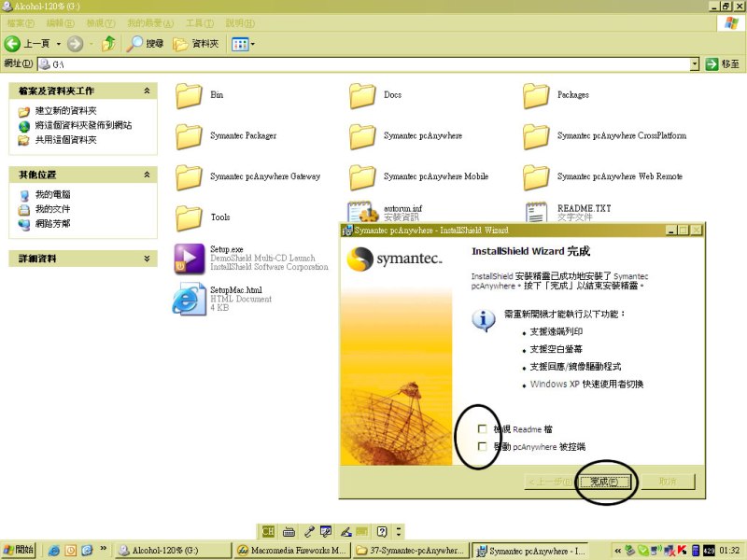Open the Bin folder icon
747x560 pixels.
(189, 96)
